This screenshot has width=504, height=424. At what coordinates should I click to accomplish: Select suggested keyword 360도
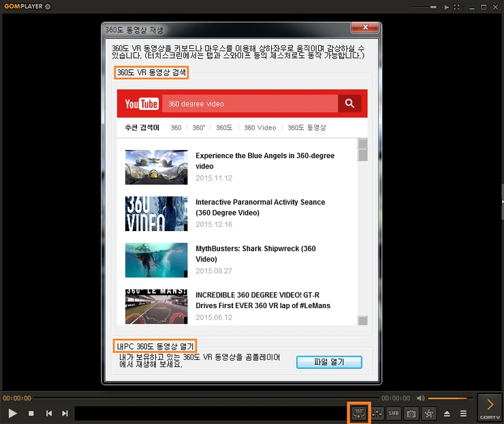pyautogui.click(x=224, y=127)
